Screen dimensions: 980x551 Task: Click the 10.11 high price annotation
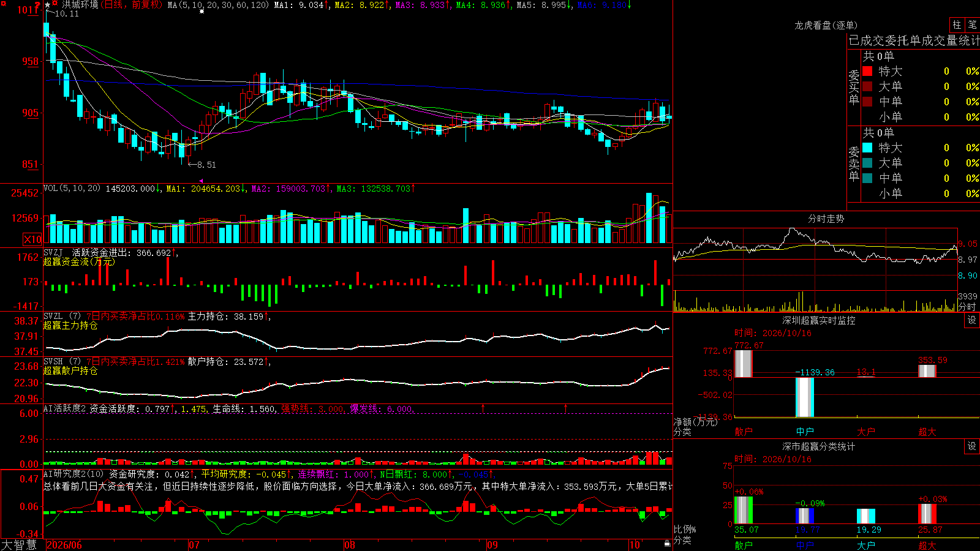point(67,13)
